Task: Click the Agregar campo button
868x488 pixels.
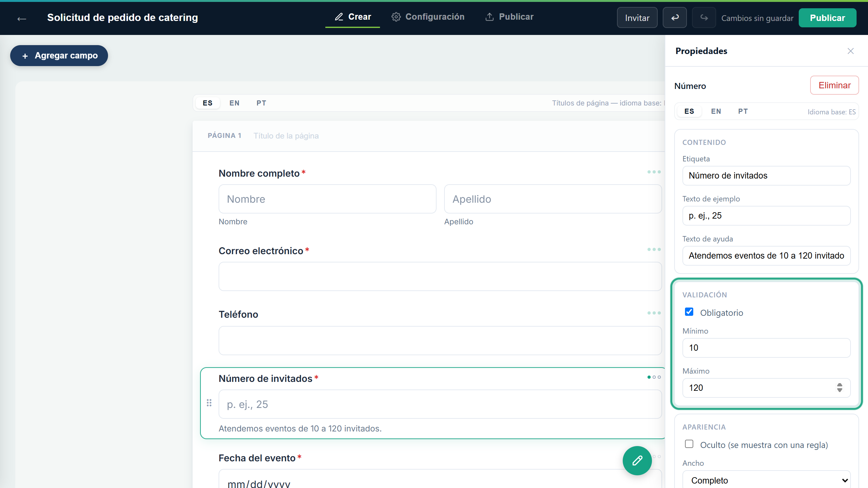Action: 59,56
